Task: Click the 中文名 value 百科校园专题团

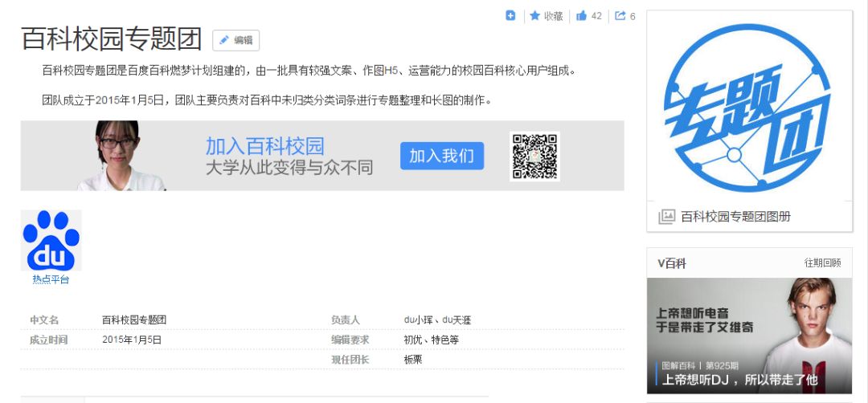Action: [134, 320]
